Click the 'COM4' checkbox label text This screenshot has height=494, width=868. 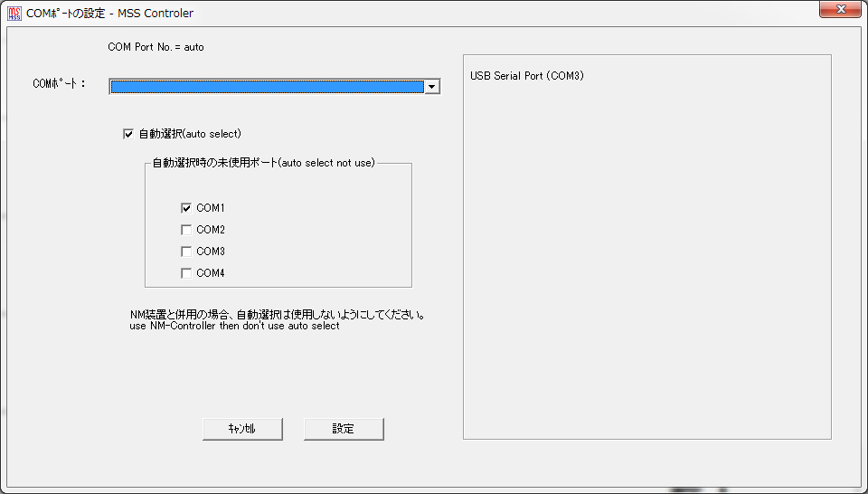211,273
